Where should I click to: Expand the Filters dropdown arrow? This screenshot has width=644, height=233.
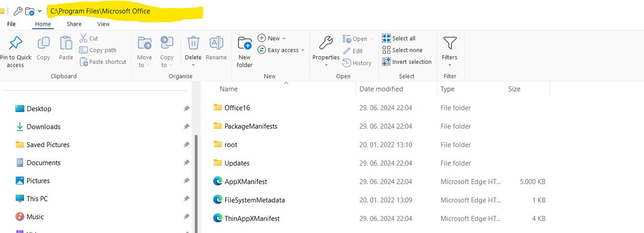click(450, 65)
